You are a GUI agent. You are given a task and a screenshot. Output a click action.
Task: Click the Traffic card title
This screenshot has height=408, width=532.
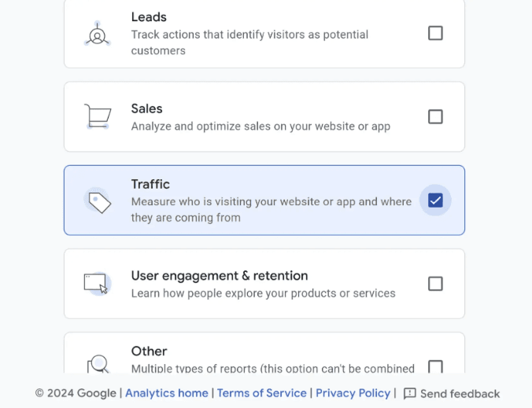pyautogui.click(x=150, y=184)
